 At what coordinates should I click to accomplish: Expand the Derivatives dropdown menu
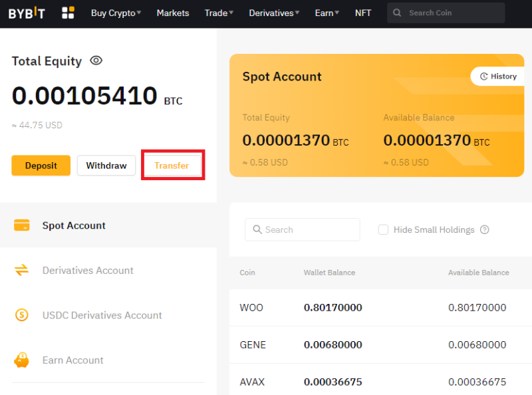pos(274,13)
